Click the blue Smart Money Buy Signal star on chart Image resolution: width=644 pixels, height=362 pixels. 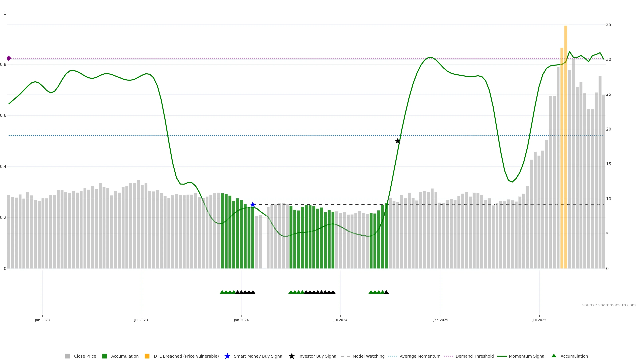point(253,205)
